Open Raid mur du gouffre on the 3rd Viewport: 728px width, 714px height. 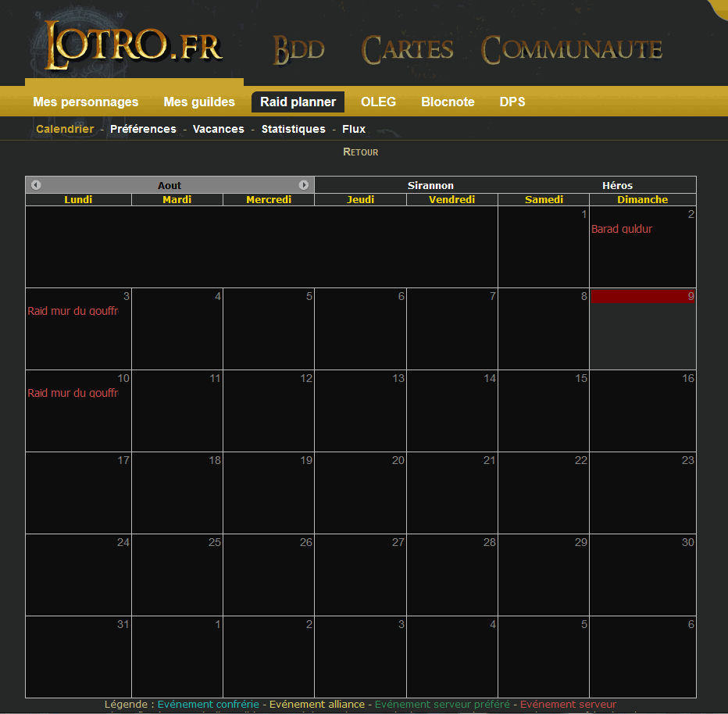[73, 311]
